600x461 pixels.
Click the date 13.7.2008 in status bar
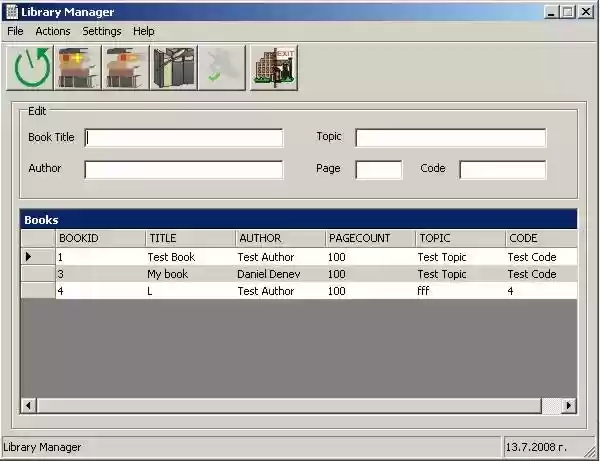click(535, 447)
